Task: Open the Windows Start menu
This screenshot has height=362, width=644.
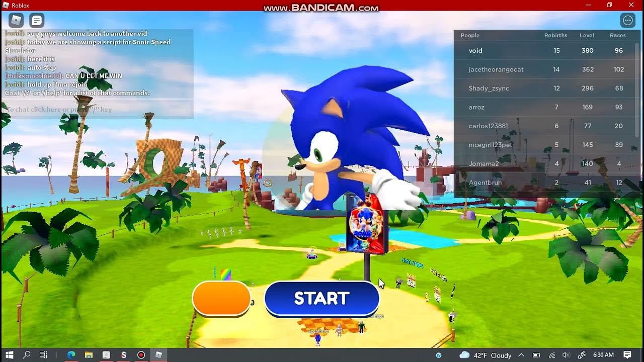Action: (x=9, y=355)
